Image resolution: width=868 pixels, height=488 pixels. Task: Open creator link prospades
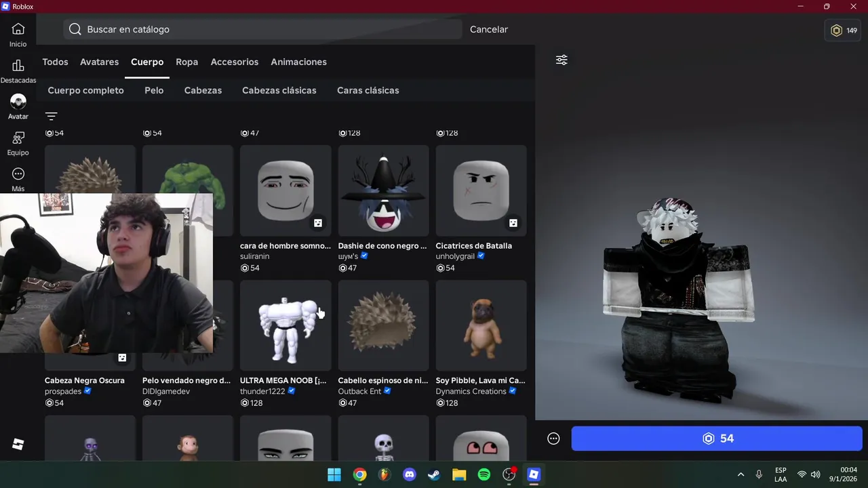click(63, 391)
